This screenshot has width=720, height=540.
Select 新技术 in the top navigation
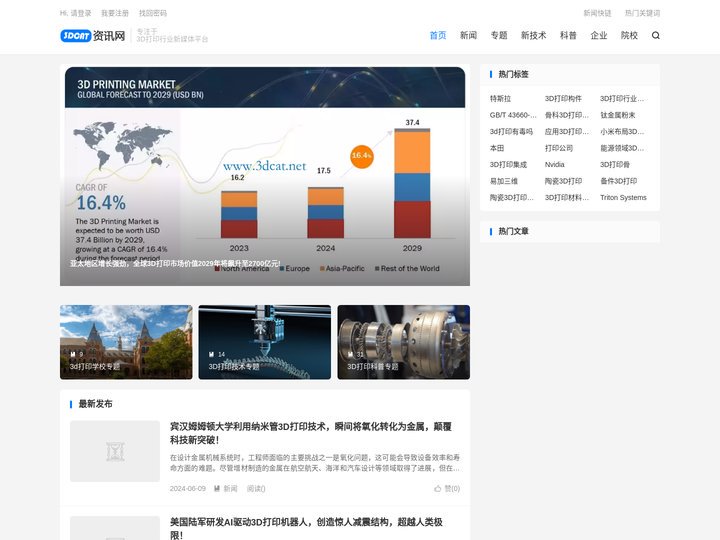click(533, 35)
